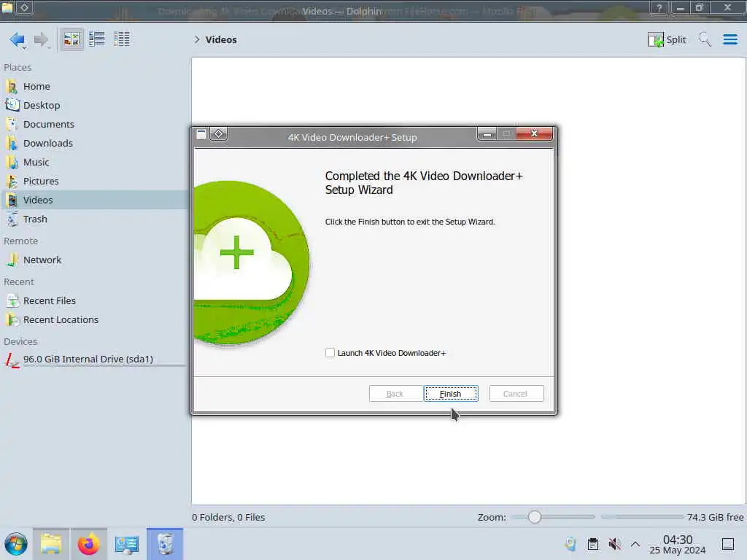Expand hidden system tray icons arrow
Image resolution: width=747 pixels, height=560 pixels.
[x=635, y=544]
